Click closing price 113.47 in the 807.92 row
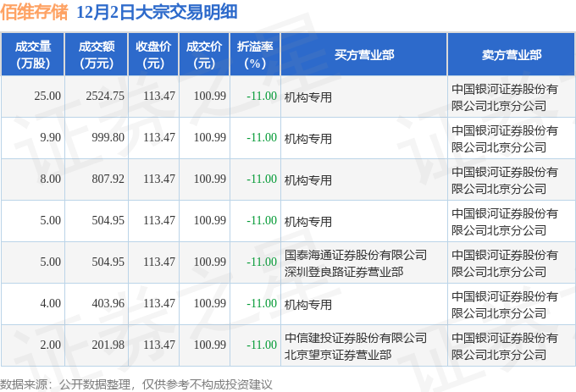The height and width of the screenshot is (392, 576). (159, 179)
